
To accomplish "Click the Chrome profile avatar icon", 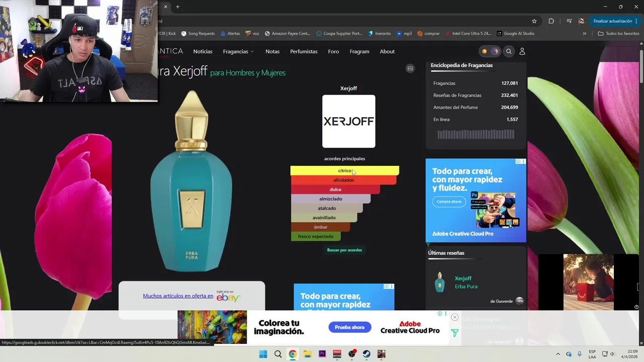I will tap(581, 21).
